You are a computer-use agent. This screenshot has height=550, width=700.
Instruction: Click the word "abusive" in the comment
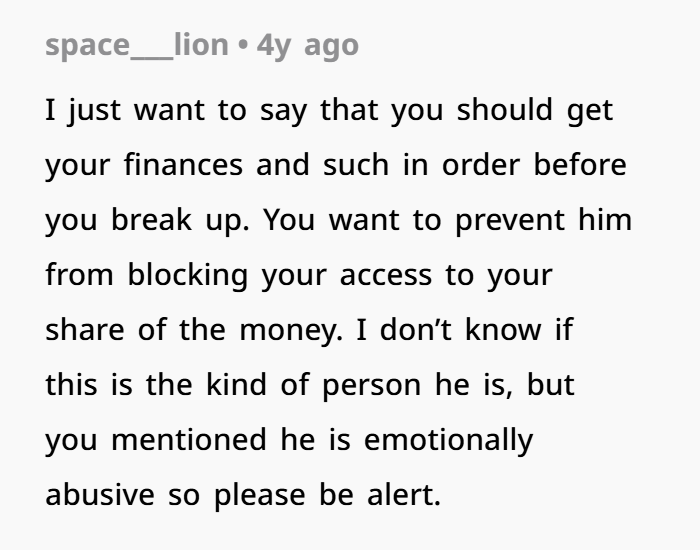(97, 495)
